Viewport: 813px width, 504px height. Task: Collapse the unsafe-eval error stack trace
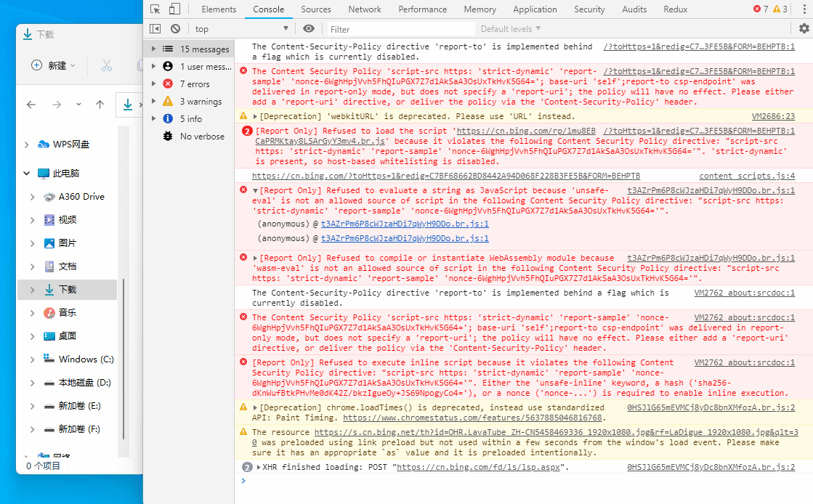click(255, 191)
